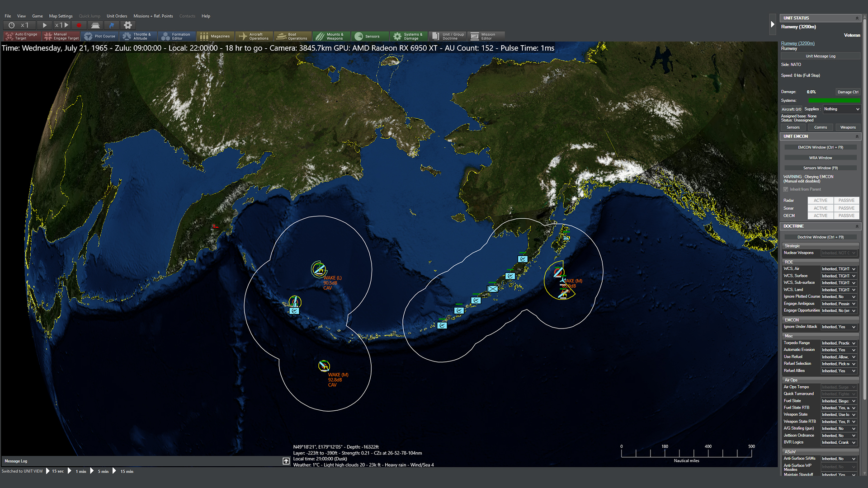Click the Runway (3200m) link

(x=797, y=43)
